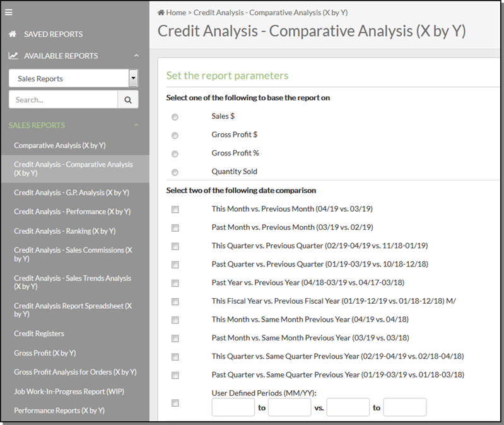Open the hamburger menu icon

(9, 12)
